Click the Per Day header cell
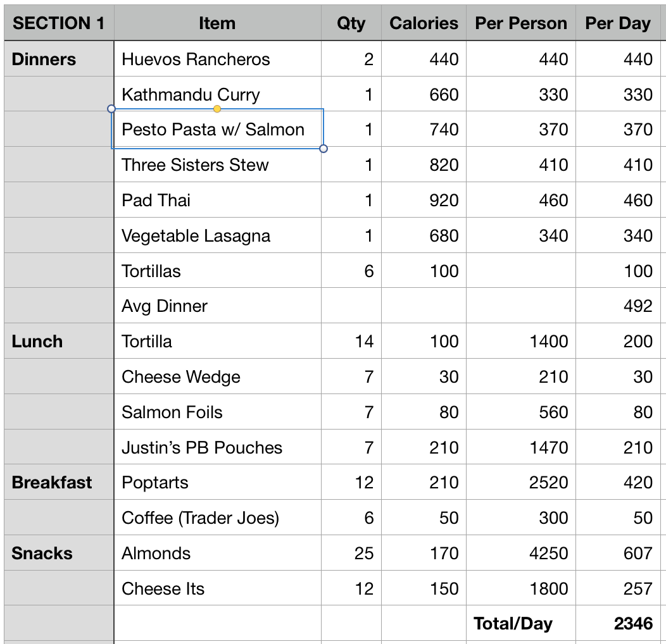Screen dimensions: 666x644 click(x=617, y=23)
